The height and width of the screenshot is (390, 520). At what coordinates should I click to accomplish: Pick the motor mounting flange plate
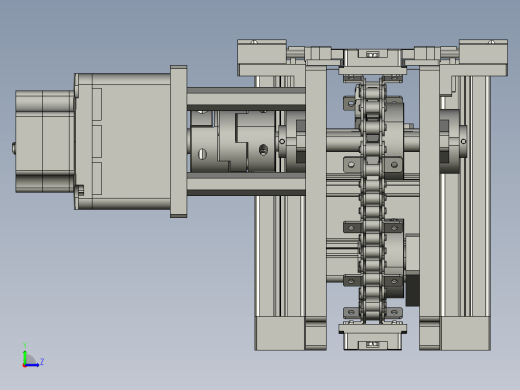coord(179,141)
